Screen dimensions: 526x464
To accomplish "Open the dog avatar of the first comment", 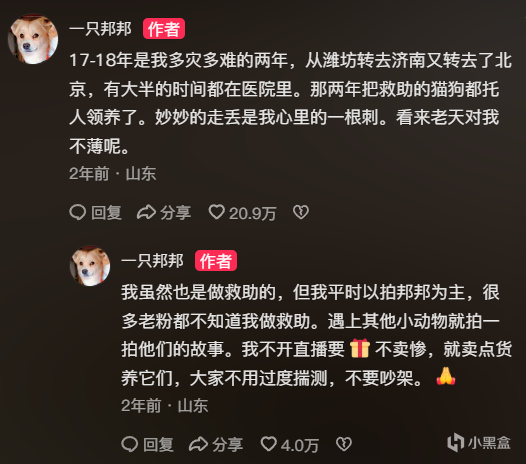I will click(33, 39).
